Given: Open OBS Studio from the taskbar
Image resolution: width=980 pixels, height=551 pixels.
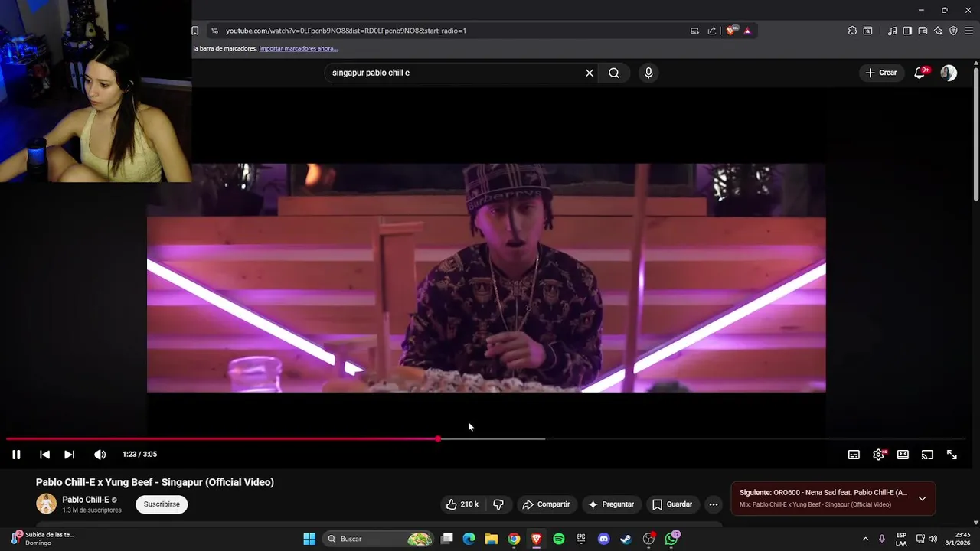Looking at the screenshot, I should coord(648,539).
